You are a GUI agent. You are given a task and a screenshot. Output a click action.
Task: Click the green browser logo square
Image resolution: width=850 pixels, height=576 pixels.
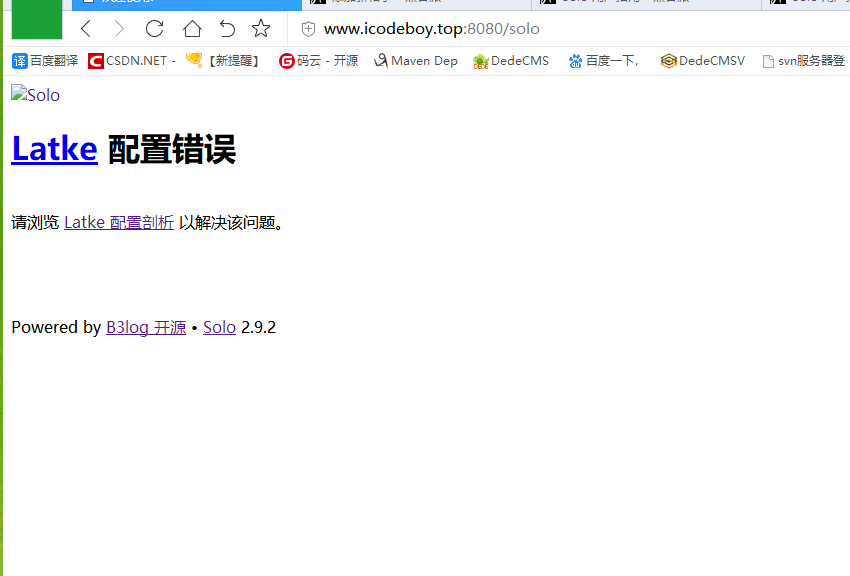click(x=37, y=20)
